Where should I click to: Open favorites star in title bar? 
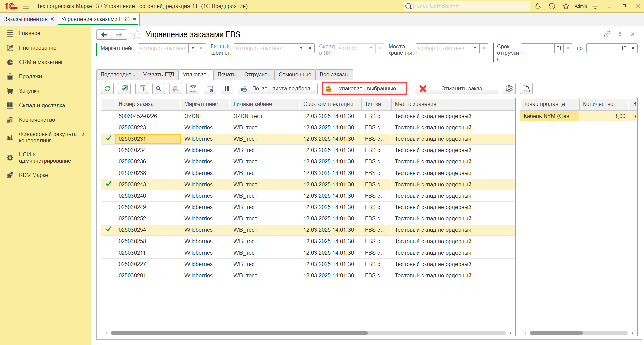pyautogui.click(x=566, y=6)
